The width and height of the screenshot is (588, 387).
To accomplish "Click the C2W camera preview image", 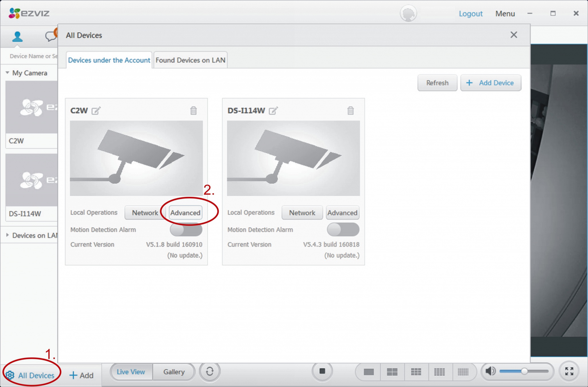I will pos(136,158).
